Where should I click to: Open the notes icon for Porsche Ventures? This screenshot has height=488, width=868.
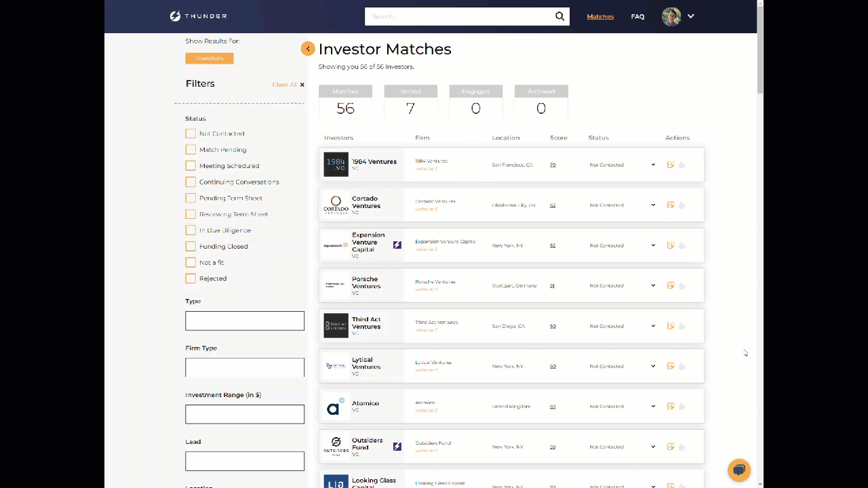pos(671,285)
